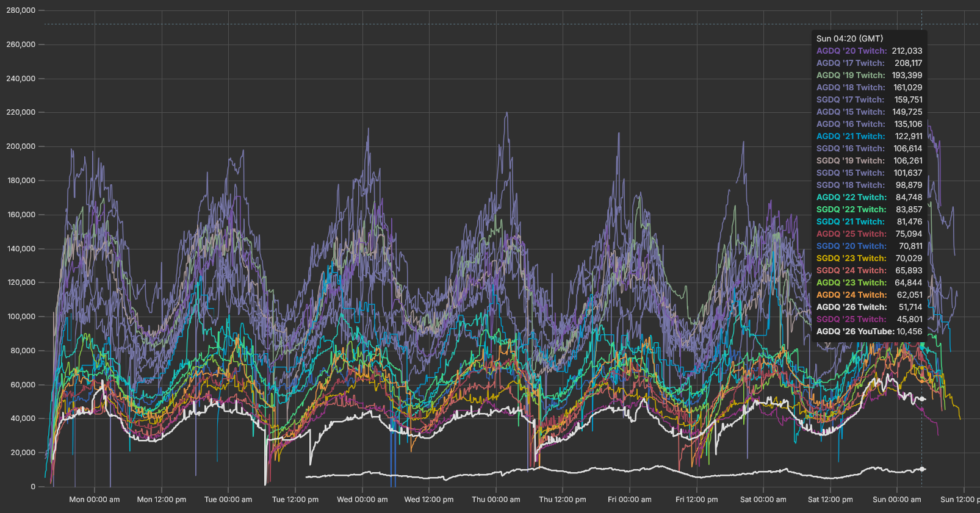Screen dimensions: 980x513
Task: Click the 'Thu 00:00 am' x-axis label
Action: [x=496, y=500]
